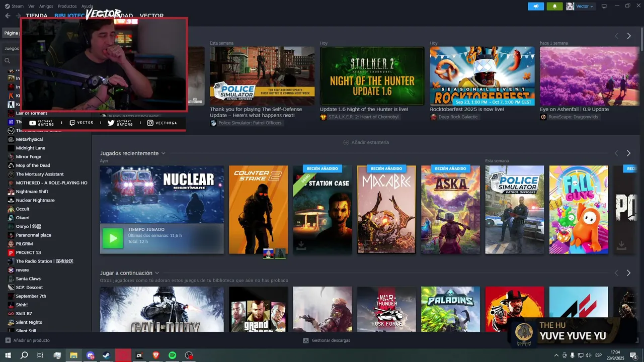Open the Amigos menu
This screenshot has height=362, width=644.
pos(46,6)
